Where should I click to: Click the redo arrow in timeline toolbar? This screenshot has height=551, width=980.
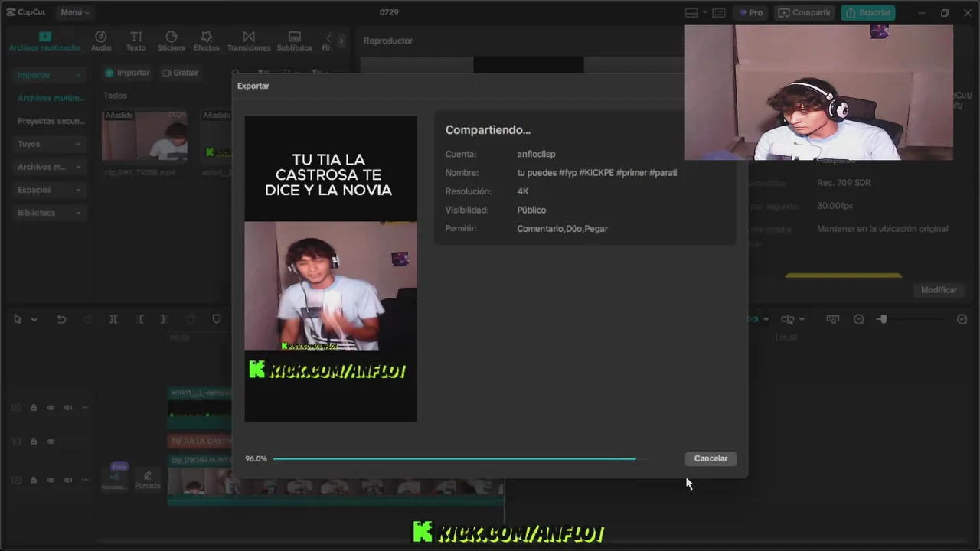point(87,319)
